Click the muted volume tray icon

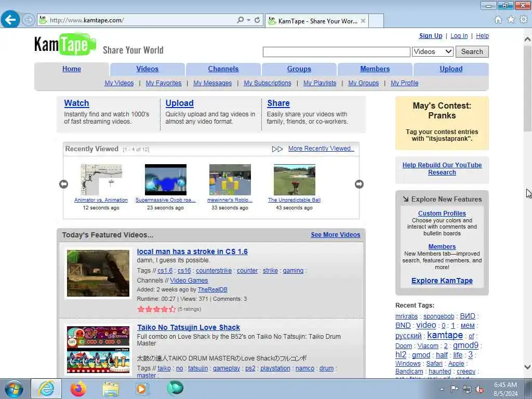(x=480, y=390)
